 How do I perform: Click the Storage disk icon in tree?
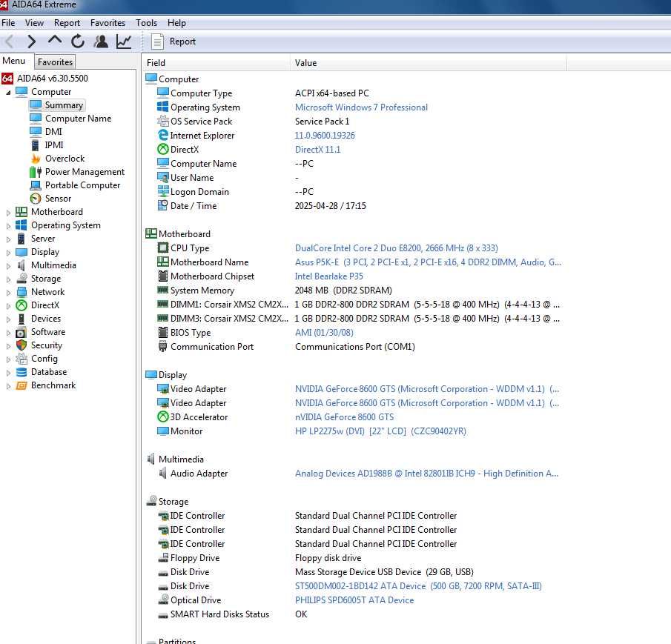point(22,279)
